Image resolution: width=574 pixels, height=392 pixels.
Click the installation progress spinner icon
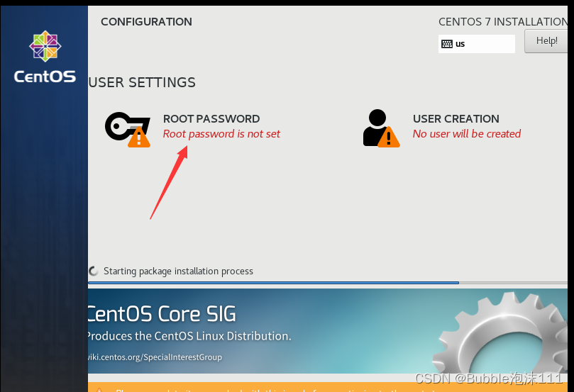[94, 271]
